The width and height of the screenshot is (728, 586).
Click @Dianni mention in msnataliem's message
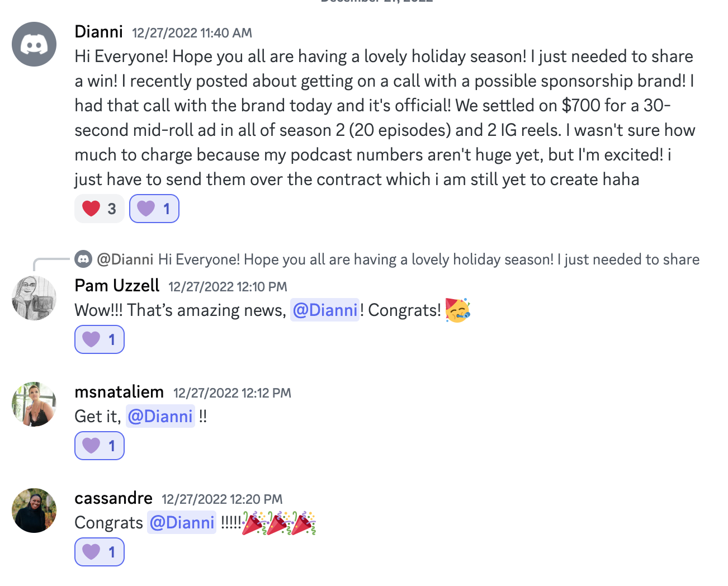tap(160, 416)
